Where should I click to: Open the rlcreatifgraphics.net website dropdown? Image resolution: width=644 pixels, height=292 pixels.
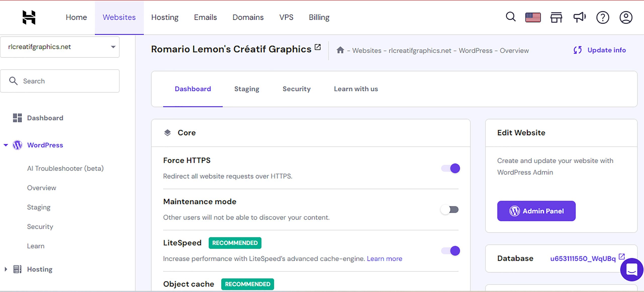(60, 47)
